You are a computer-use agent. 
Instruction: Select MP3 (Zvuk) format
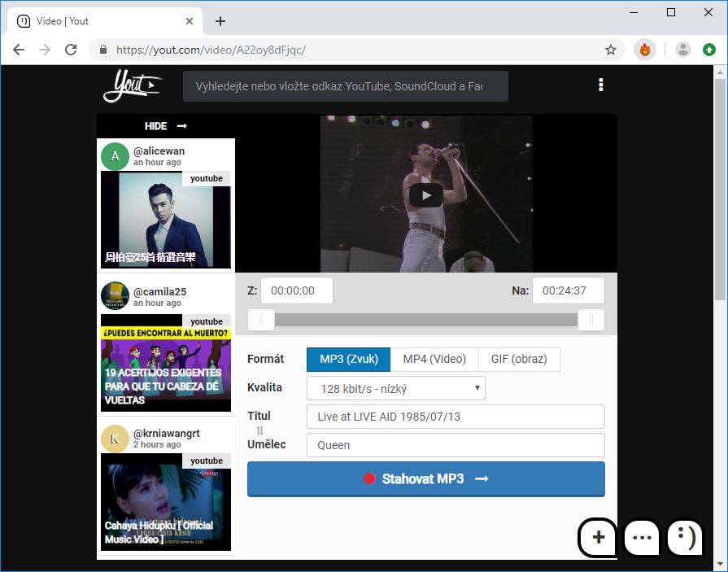click(349, 360)
